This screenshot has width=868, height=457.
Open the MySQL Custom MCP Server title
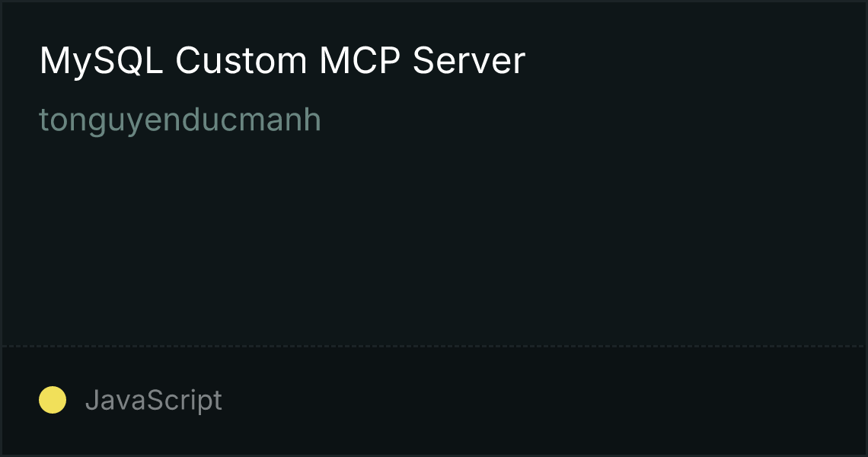pyautogui.click(x=282, y=61)
